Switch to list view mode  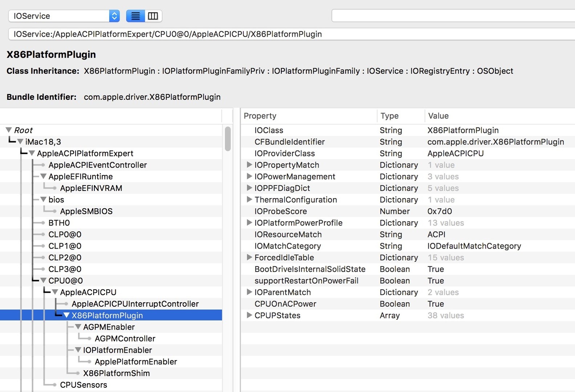135,16
